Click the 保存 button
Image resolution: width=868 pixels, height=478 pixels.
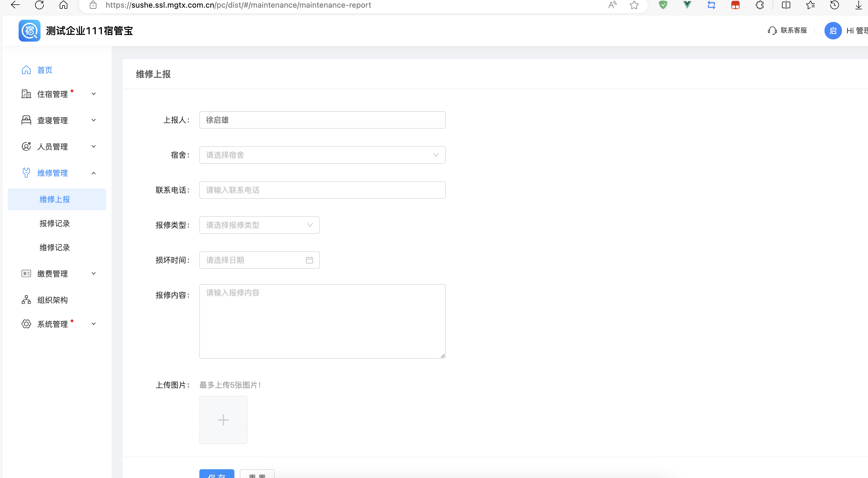tap(217, 474)
